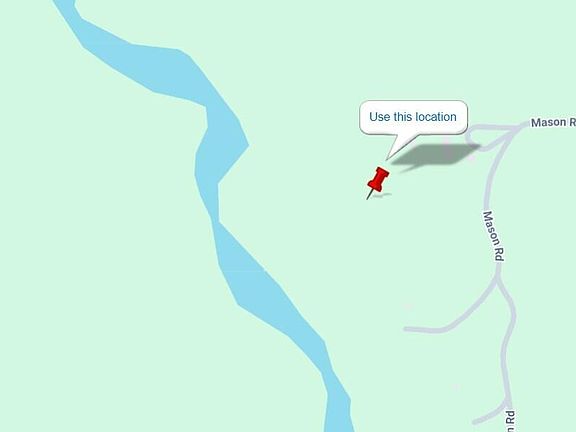Click the short road spur beside the cut-off label

pyautogui.click(x=490, y=415)
